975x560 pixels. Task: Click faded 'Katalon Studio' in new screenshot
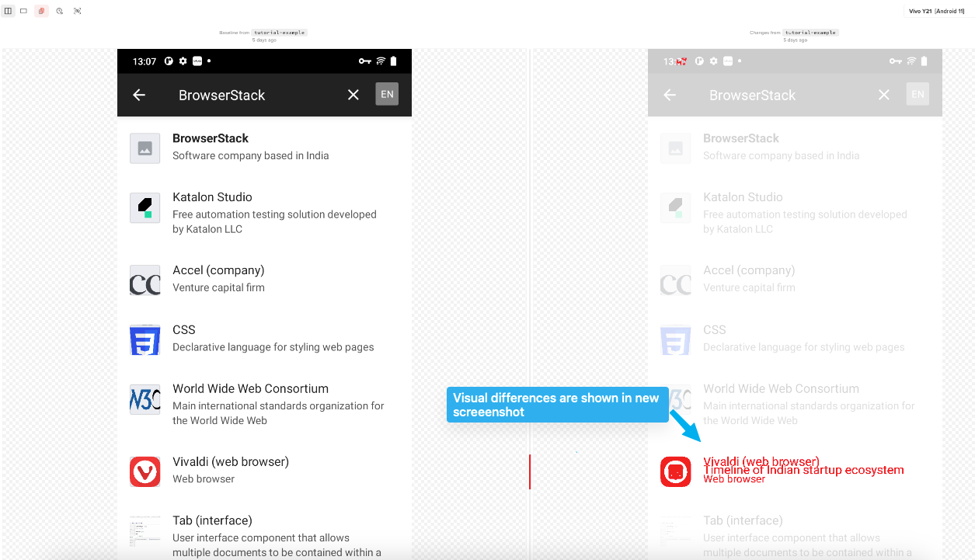click(743, 197)
